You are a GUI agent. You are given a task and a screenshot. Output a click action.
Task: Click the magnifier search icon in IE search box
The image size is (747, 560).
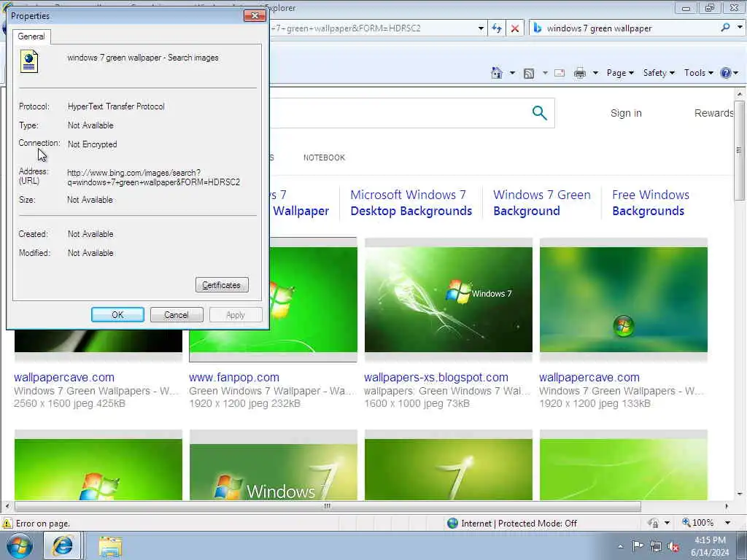pos(725,28)
